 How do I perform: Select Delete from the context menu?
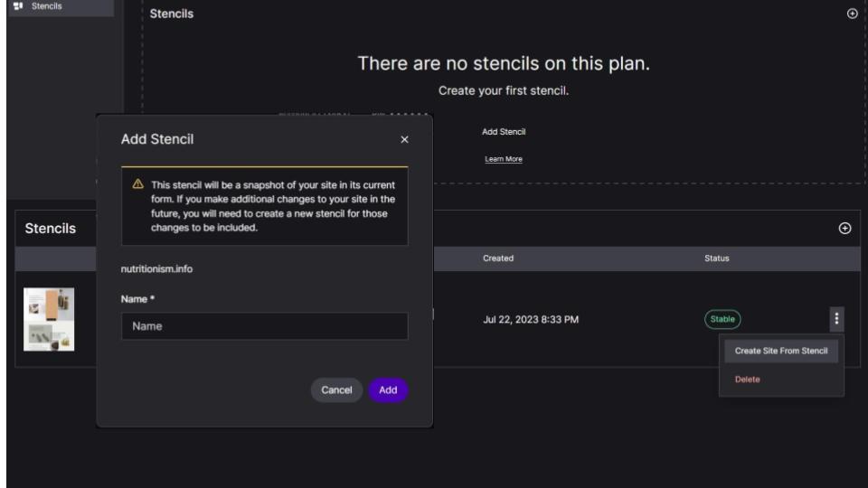pyautogui.click(x=748, y=380)
